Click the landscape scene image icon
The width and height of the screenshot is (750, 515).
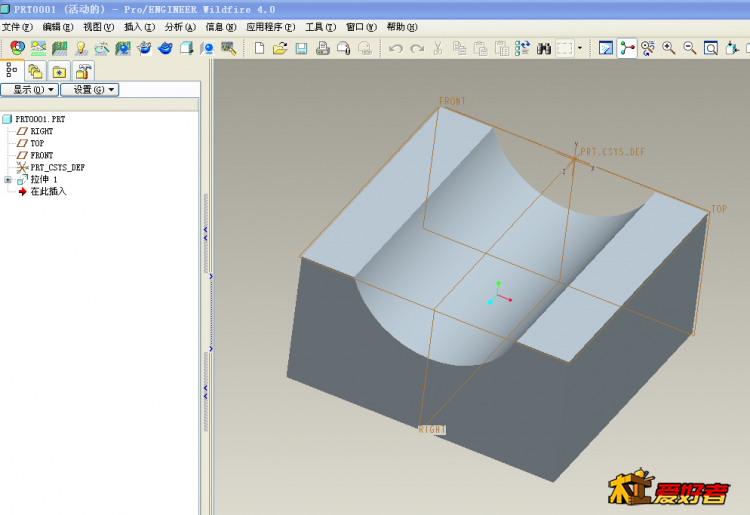click(38, 48)
